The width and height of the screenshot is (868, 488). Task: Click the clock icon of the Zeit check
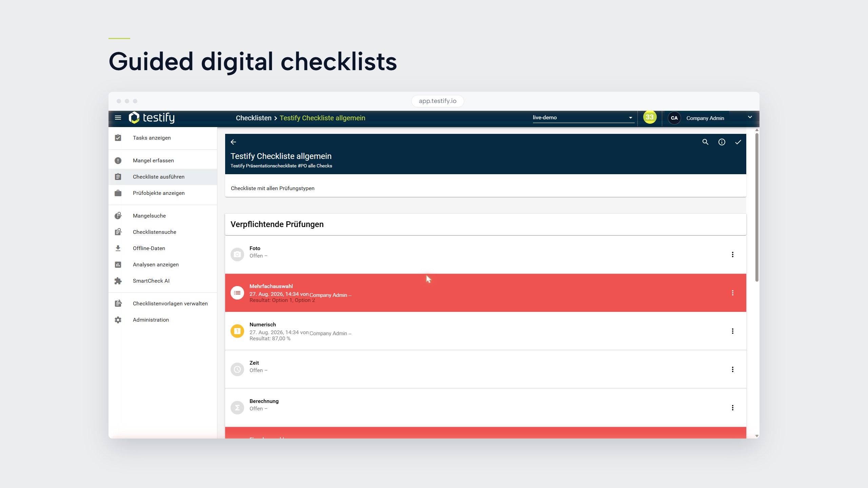click(x=237, y=369)
